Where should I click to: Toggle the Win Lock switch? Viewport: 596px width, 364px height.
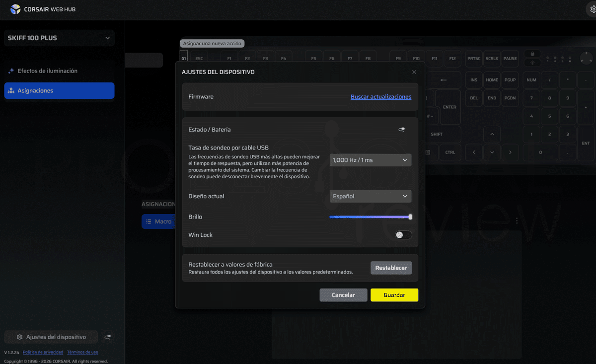coord(403,235)
